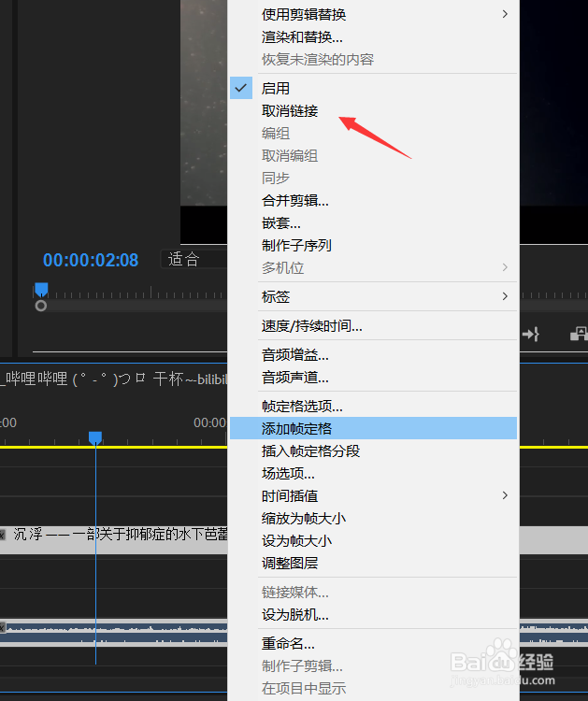The image size is (588, 701).
Task: Select the 沉浮 video clip in timeline
Action: point(114,539)
